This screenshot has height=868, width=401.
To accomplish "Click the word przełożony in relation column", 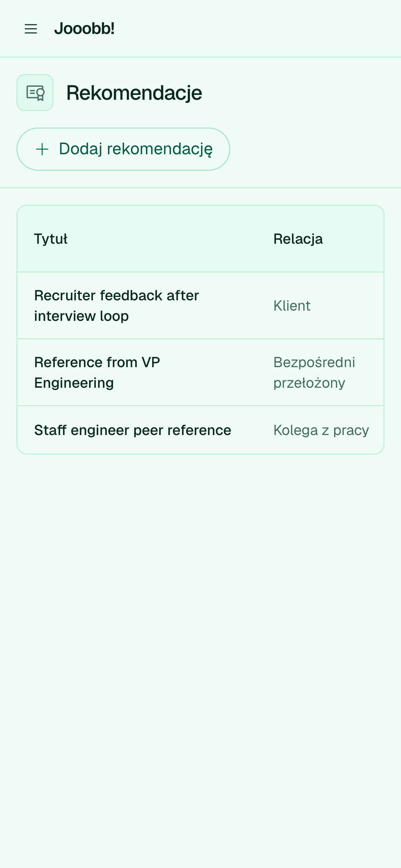I will (309, 383).
